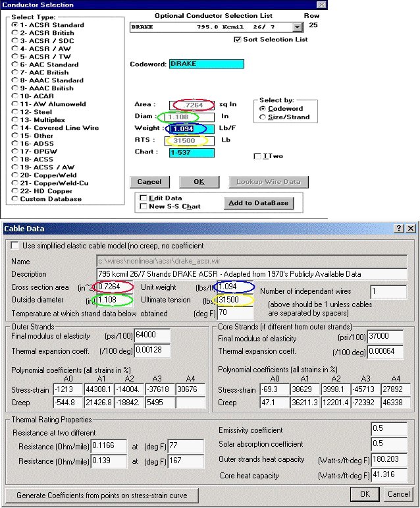Enable the TTwo checkbox
The width and height of the screenshot is (420, 508).
point(257,156)
